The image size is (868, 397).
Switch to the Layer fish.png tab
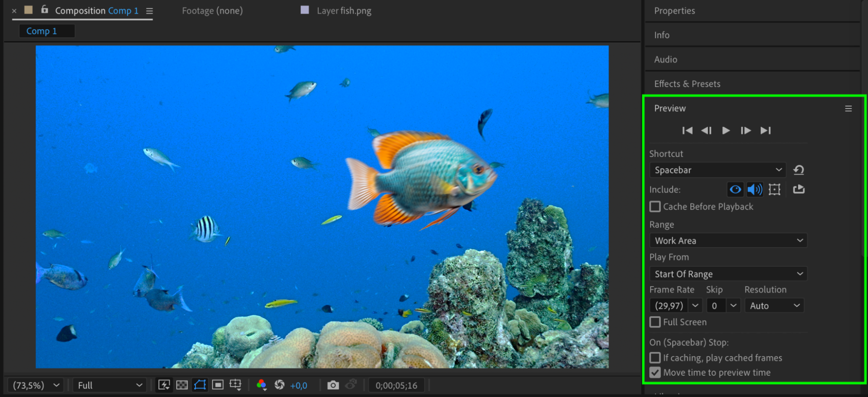(x=343, y=11)
